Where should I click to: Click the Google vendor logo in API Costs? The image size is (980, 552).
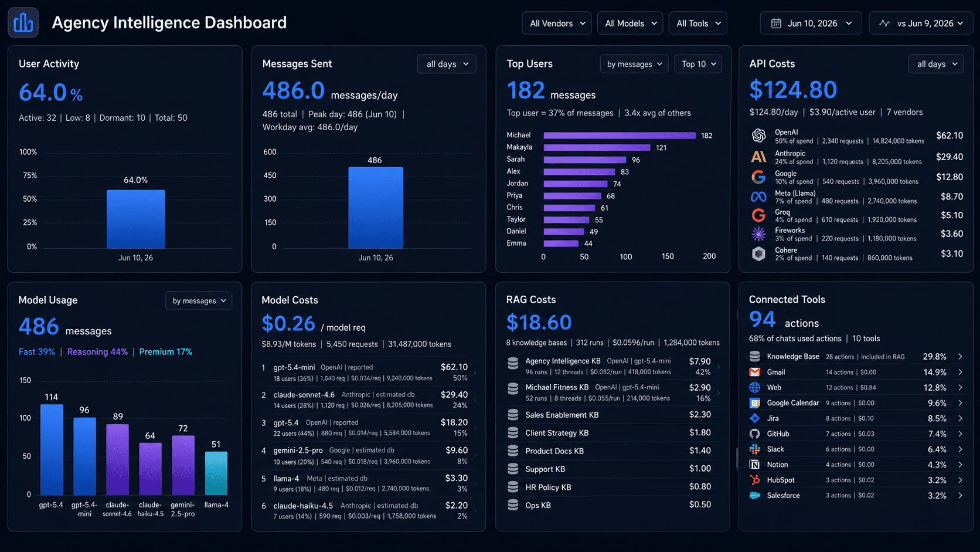point(758,177)
